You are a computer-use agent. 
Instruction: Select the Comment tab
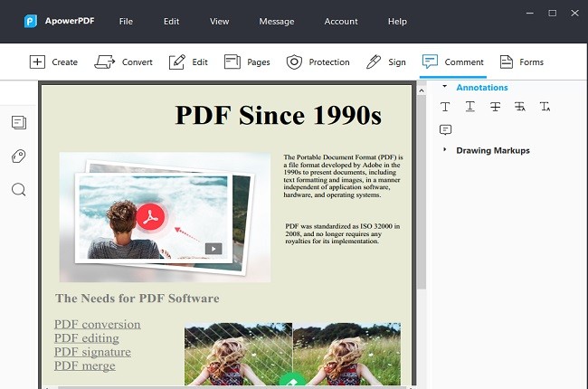click(452, 62)
